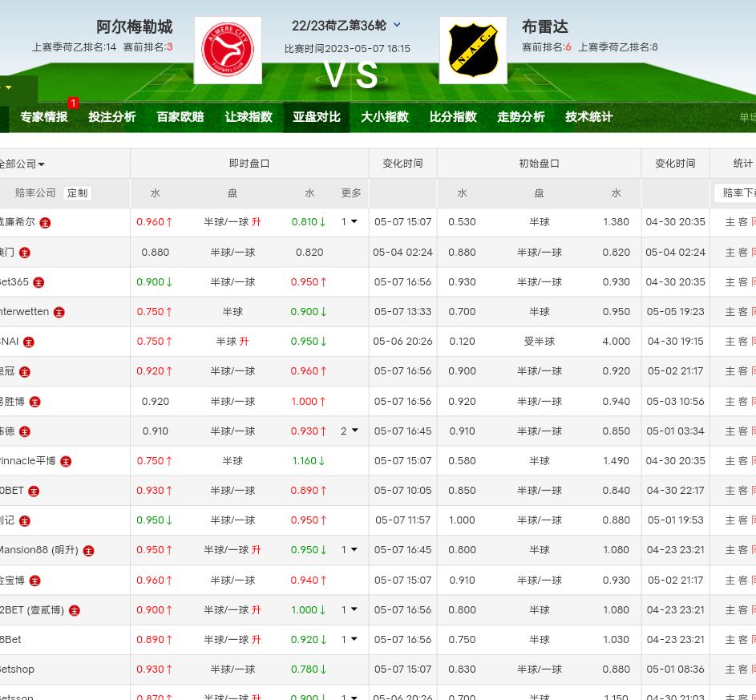The width and height of the screenshot is (756, 700).
Task: Click the Almere City team logo
Action: (x=228, y=50)
